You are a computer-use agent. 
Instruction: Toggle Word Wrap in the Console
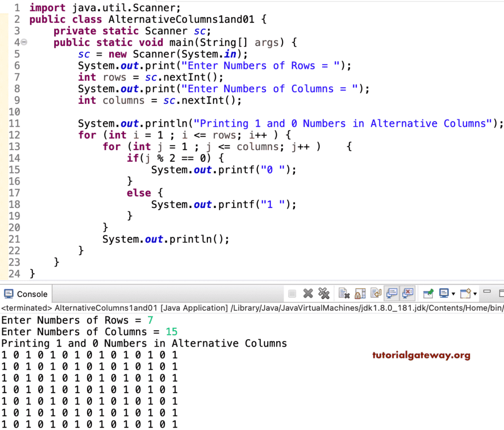tap(376, 293)
